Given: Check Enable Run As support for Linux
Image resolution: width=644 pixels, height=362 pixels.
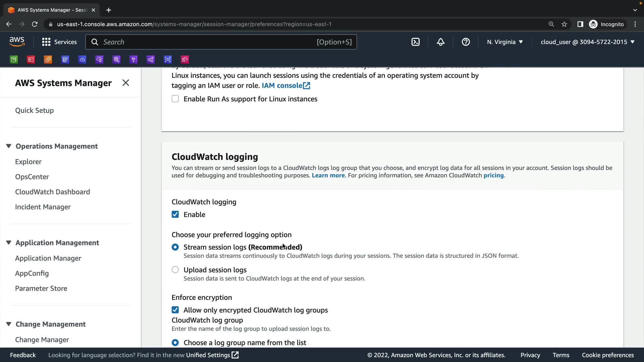Looking at the screenshot, I should [175, 99].
